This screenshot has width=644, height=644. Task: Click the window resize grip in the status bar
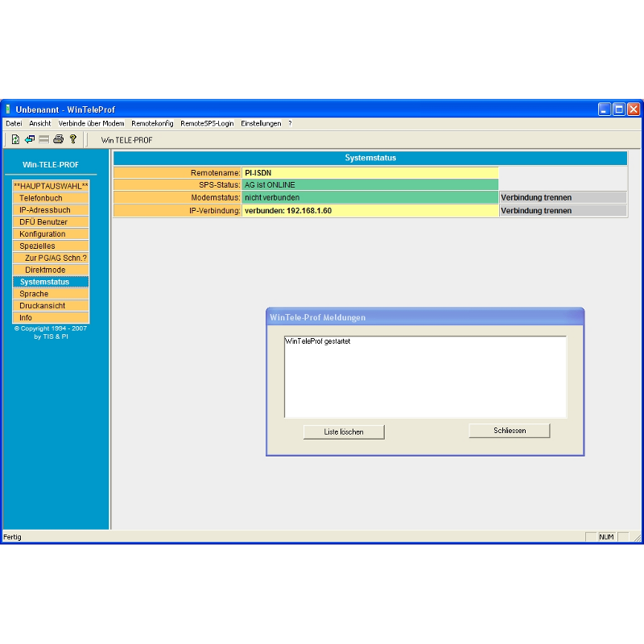coord(637,537)
